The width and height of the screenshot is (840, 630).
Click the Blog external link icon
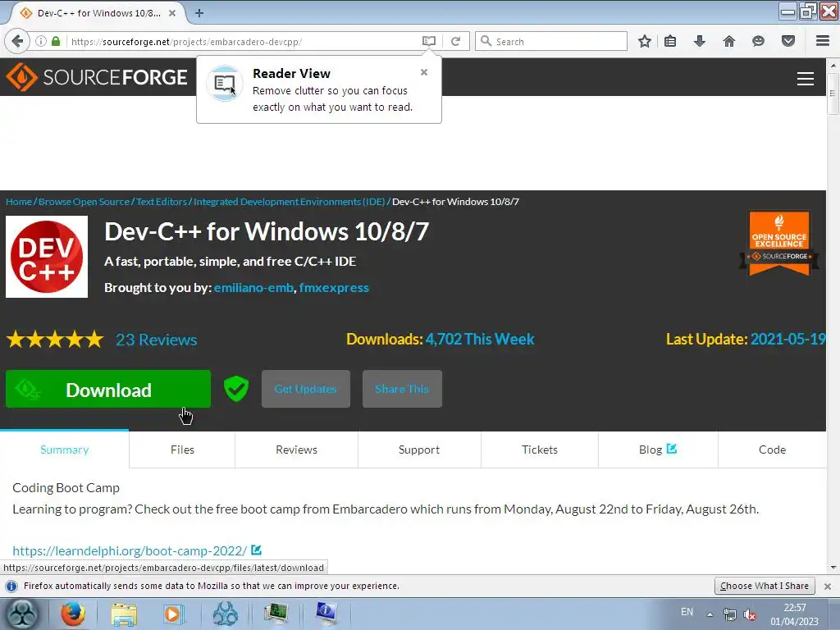click(672, 449)
